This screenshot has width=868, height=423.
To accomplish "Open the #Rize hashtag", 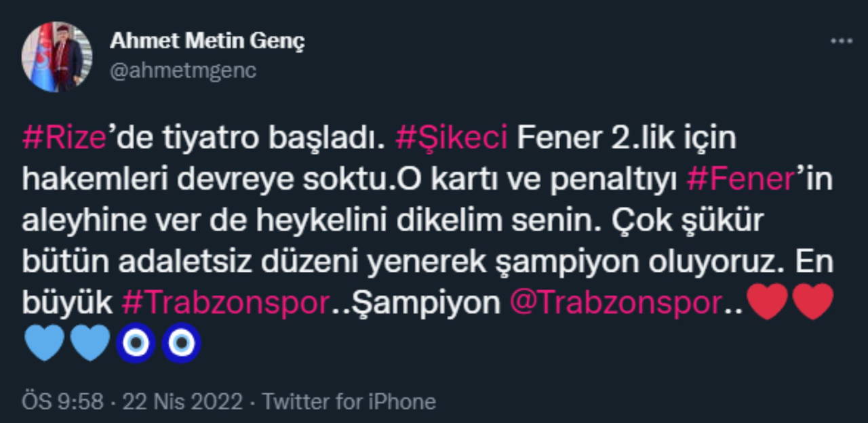I will (64, 139).
